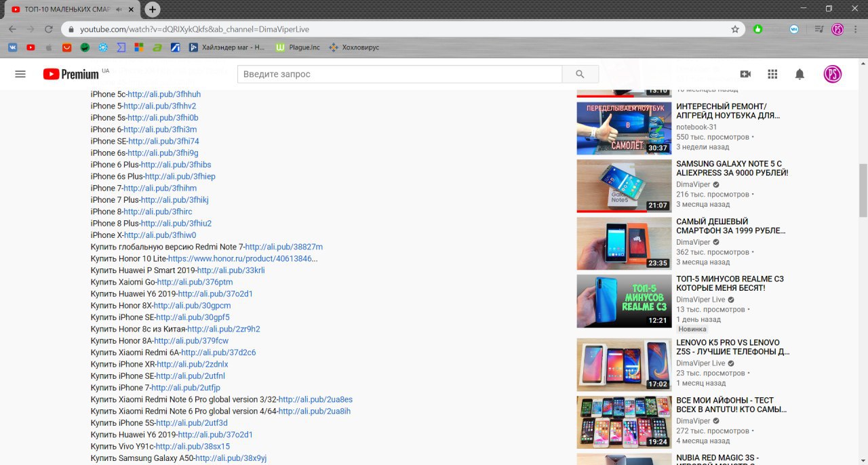Screen dimensions: 868x465
Task: Go back with the browser back arrow
Action: [x=13, y=29]
